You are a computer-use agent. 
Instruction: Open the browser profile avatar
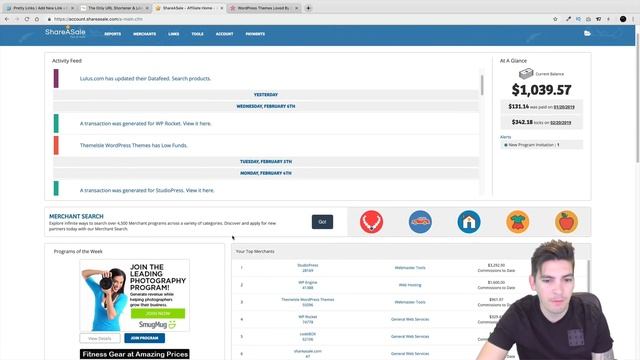[x=623, y=19]
